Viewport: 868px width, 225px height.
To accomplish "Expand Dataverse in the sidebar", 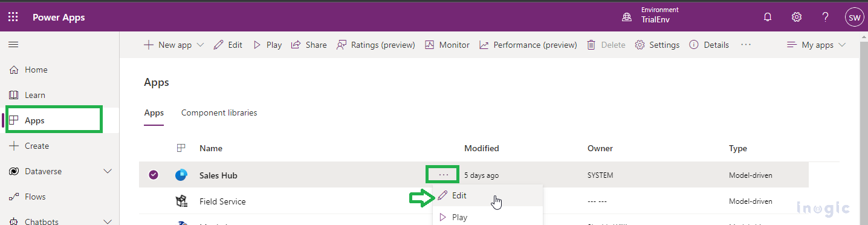I will coord(108,171).
